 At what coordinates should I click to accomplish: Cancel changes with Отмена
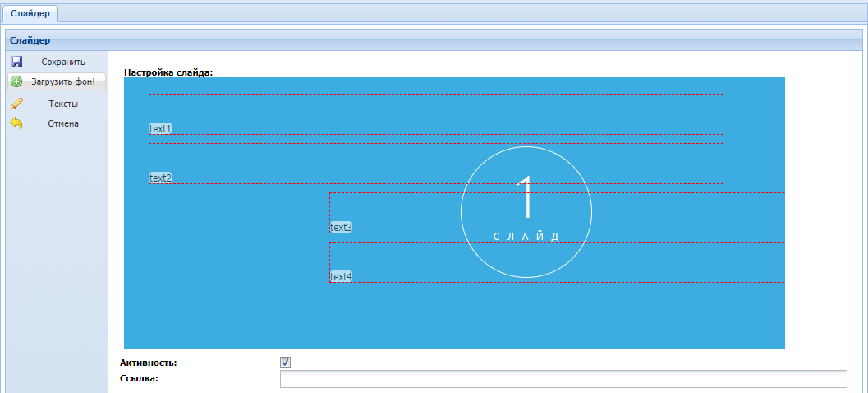(62, 123)
